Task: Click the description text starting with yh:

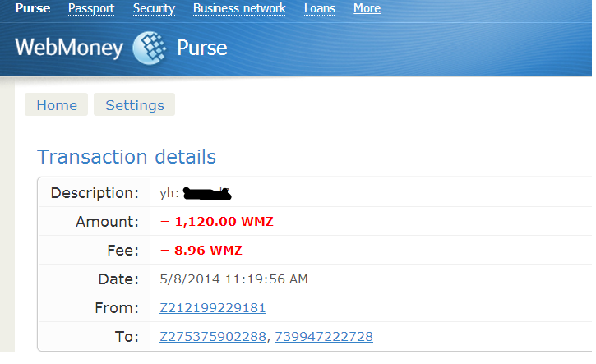Action: pyautogui.click(x=196, y=193)
